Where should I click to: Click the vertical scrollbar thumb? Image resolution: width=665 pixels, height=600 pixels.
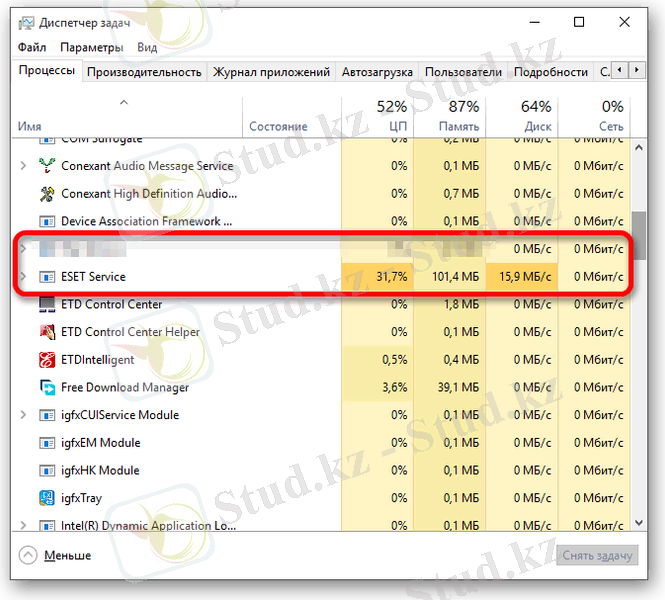(x=639, y=236)
